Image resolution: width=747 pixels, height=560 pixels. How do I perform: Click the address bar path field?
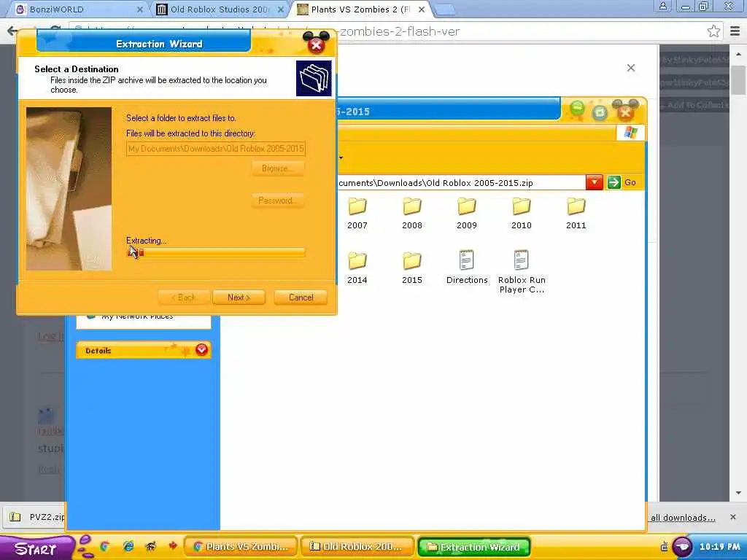click(461, 183)
